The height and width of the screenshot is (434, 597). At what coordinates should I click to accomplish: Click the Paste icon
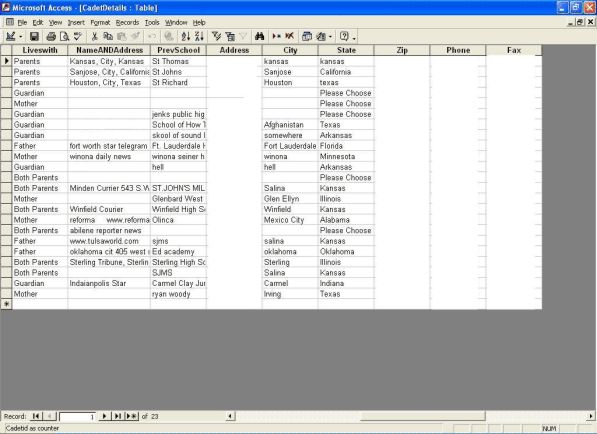click(122, 37)
